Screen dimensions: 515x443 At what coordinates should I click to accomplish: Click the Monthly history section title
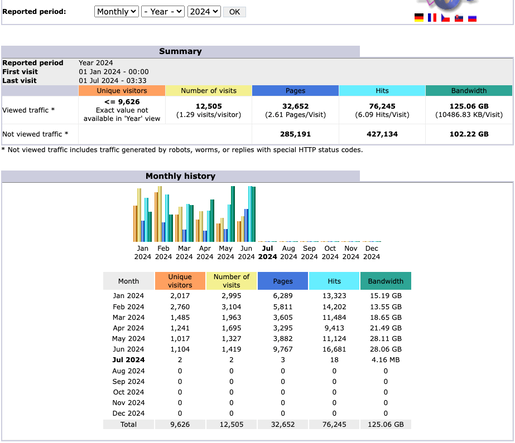coord(180,176)
